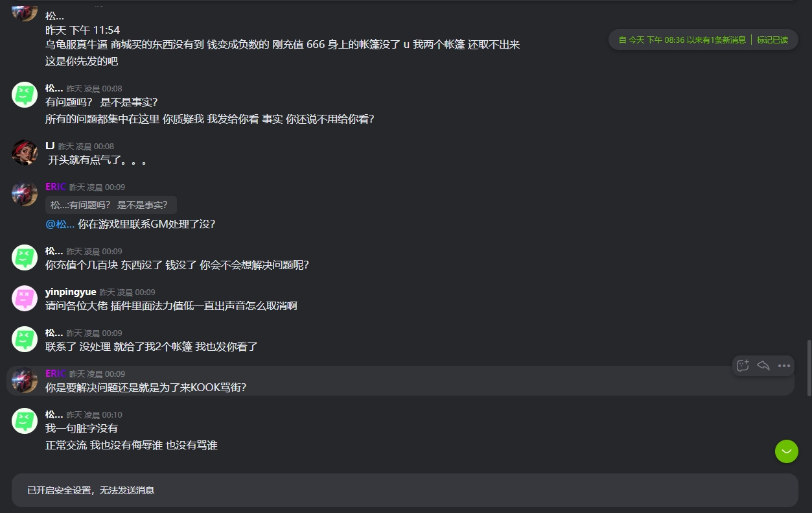Open LJ's profile avatar
This screenshot has width=812, height=513.
pyautogui.click(x=25, y=152)
